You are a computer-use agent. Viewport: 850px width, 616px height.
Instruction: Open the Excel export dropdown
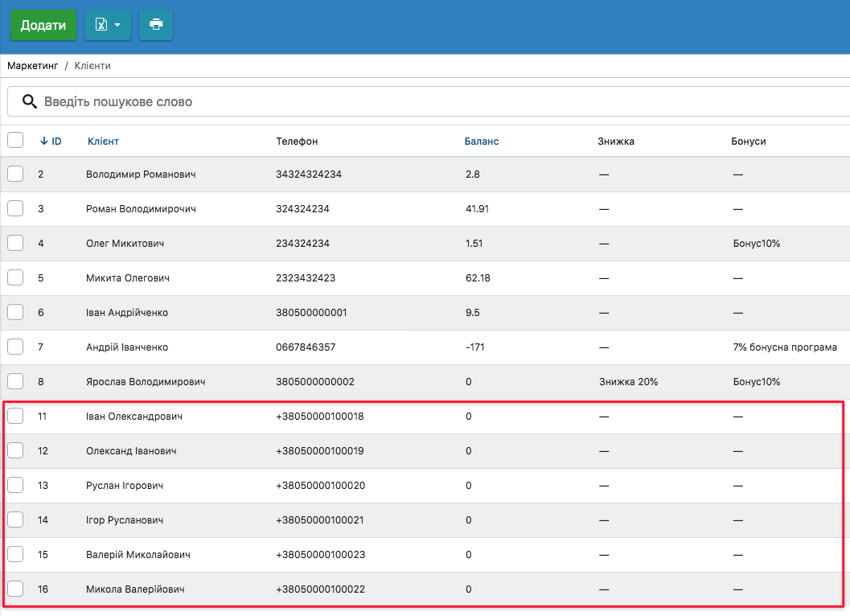point(108,25)
